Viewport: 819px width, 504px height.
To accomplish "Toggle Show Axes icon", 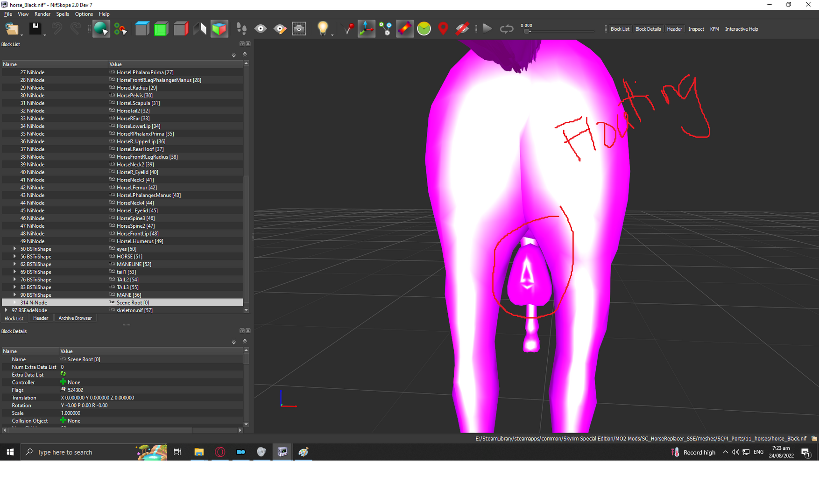I will (x=367, y=29).
